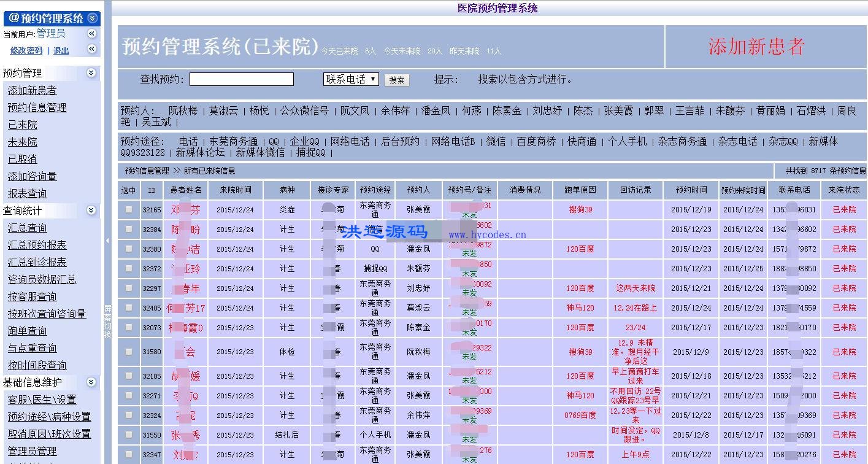Viewport: 868px width, 464px height.
Task: Open 咨询员数据汇总 sidebar item
Action: pos(42,279)
